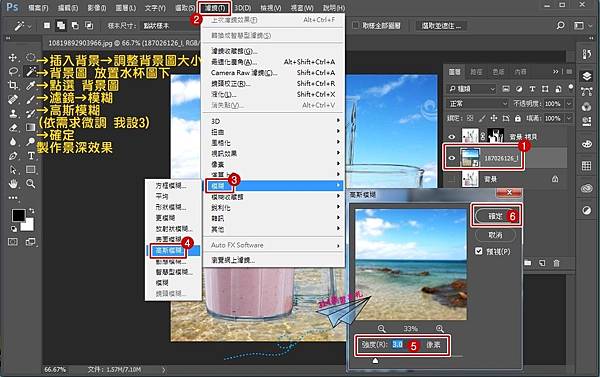Switch to the 圖層 panel tab

(x=455, y=72)
